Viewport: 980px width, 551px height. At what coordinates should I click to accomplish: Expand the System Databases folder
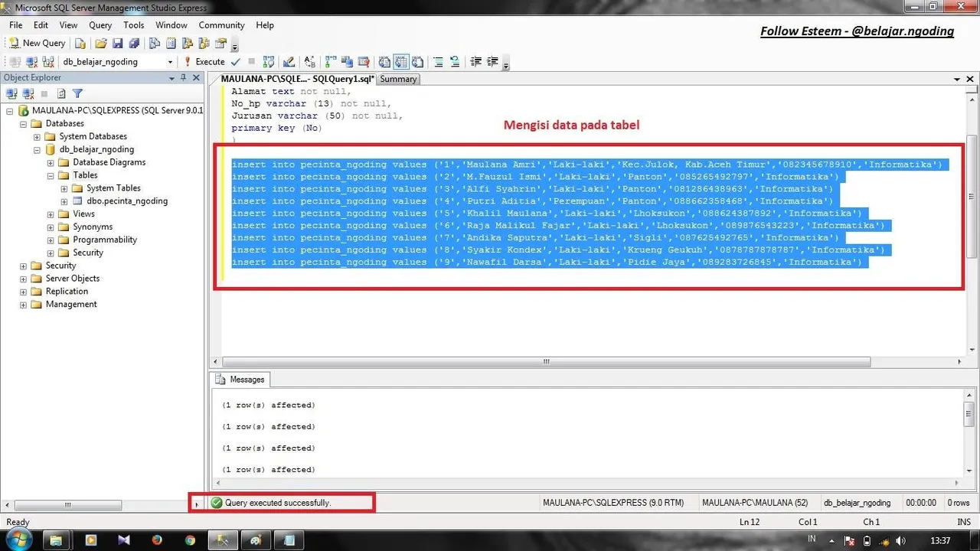point(37,137)
